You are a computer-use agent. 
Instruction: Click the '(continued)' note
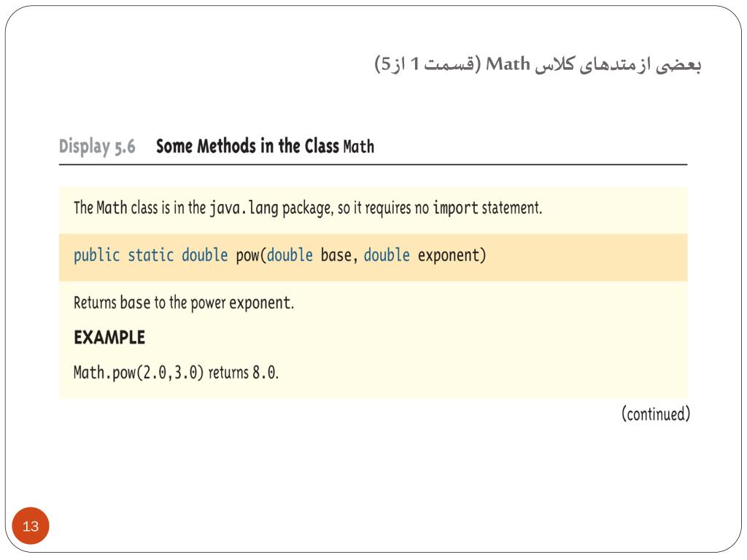click(656, 414)
